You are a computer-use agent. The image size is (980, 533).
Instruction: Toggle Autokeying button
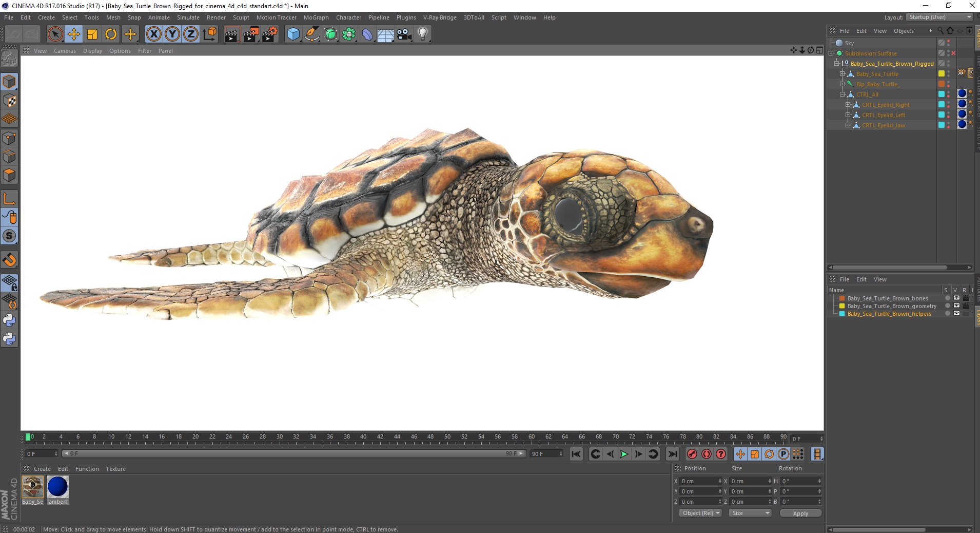(707, 454)
